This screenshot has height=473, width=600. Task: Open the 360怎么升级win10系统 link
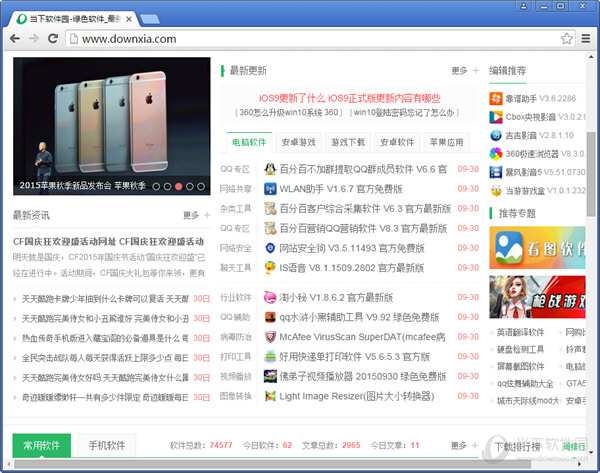pos(289,113)
